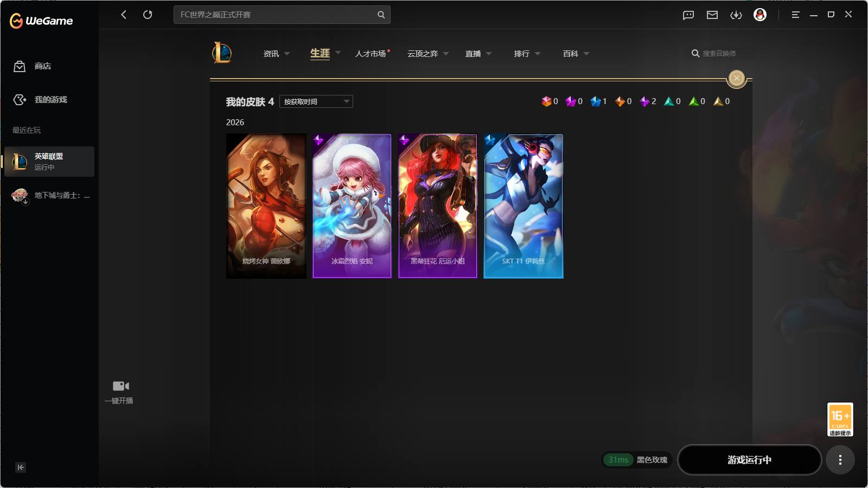The height and width of the screenshot is (488, 868).
Task: Click the back arrow navigation icon
Action: 124,15
